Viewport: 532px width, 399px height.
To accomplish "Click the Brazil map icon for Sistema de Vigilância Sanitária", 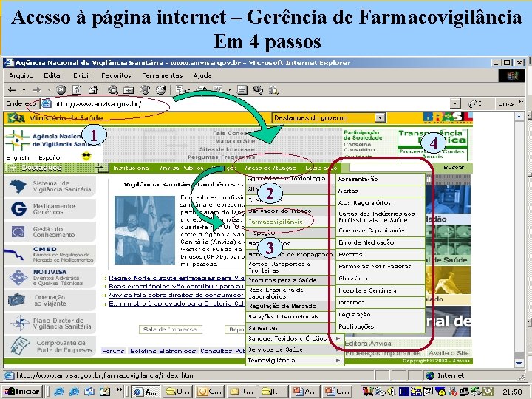I will point(18,186).
